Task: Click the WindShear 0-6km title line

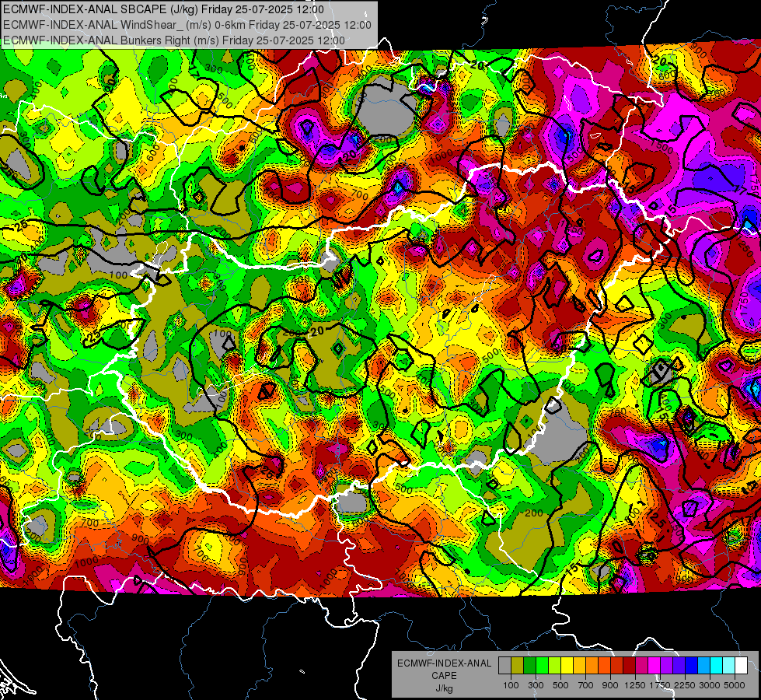Action: (x=187, y=25)
